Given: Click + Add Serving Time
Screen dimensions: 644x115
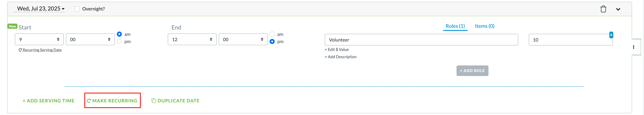Looking at the screenshot, I should [49, 101].
